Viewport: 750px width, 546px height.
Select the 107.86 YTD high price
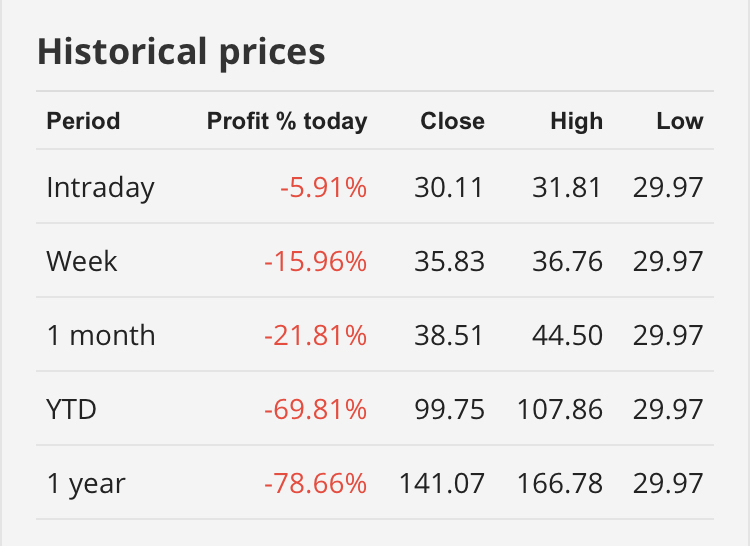coord(560,409)
